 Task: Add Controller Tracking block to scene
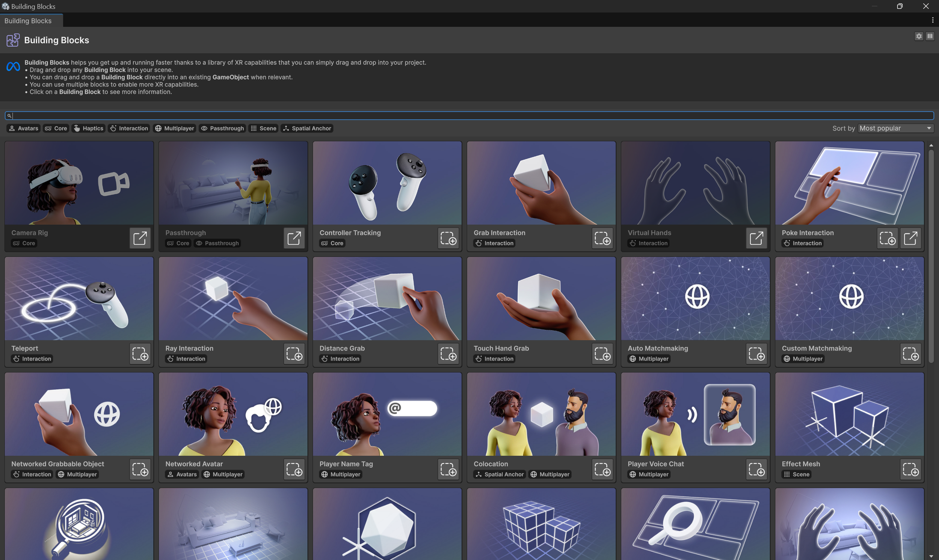[x=448, y=238]
